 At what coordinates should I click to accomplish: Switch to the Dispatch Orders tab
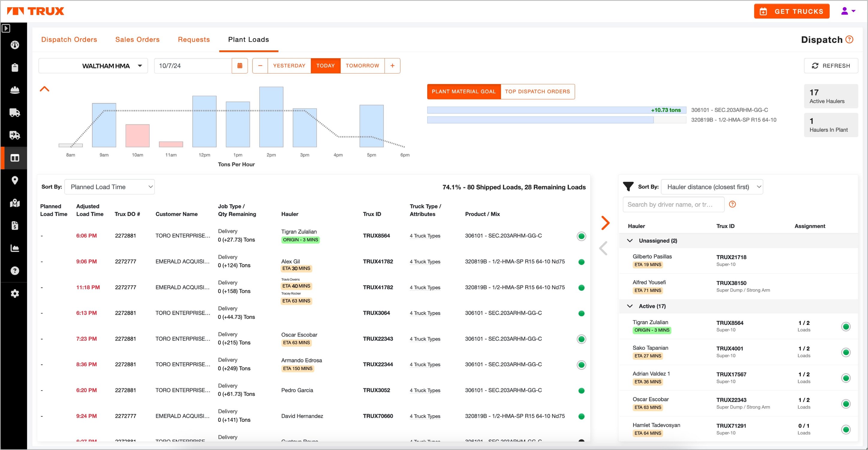[69, 39]
